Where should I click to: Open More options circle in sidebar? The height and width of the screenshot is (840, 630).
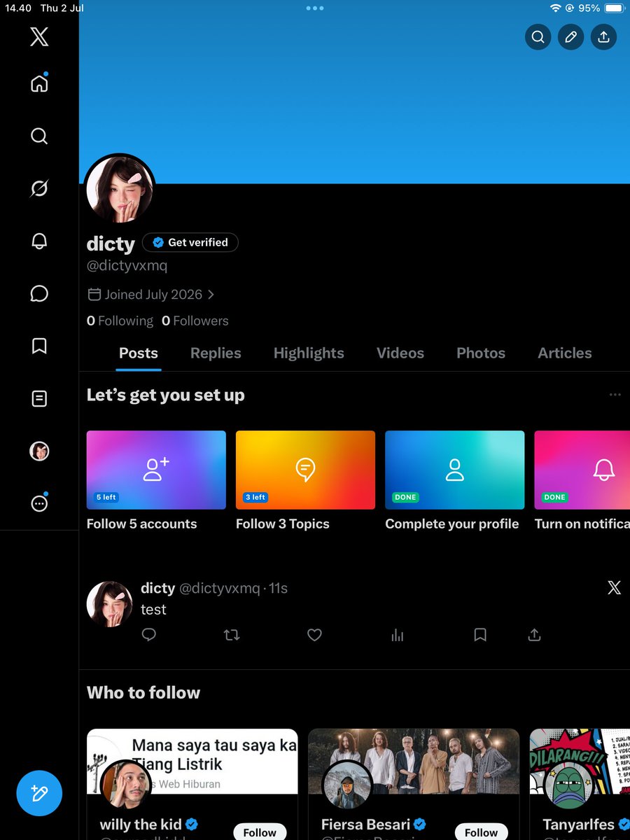[x=39, y=503]
